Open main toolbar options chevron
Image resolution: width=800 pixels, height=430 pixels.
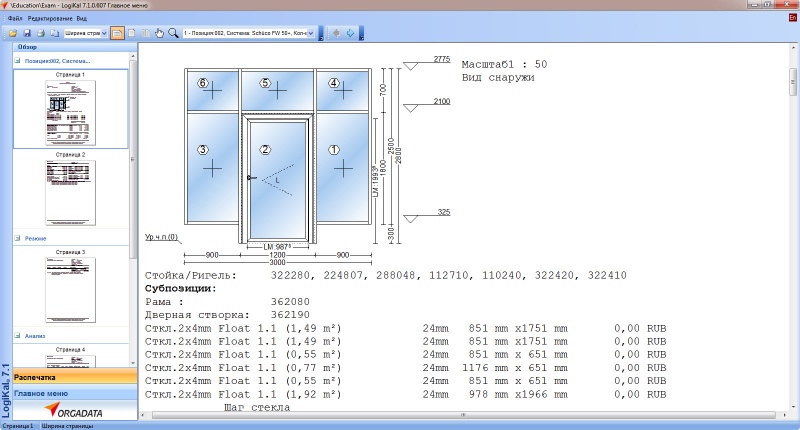coord(320,34)
